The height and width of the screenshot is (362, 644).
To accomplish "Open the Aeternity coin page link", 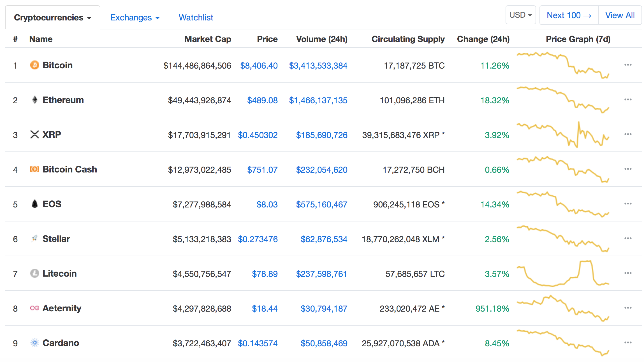I will pyautogui.click(x=62, y=308).
